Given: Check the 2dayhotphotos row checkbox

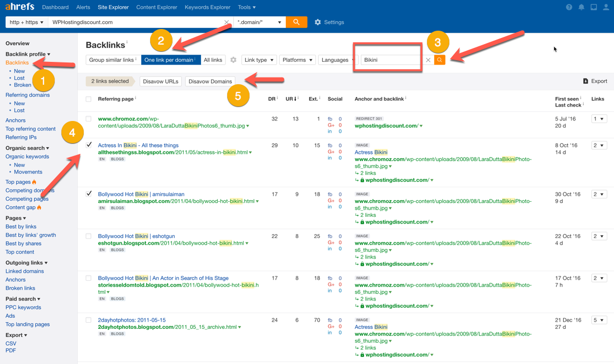Looking at the screenshot, I should [x=89, y=320].
